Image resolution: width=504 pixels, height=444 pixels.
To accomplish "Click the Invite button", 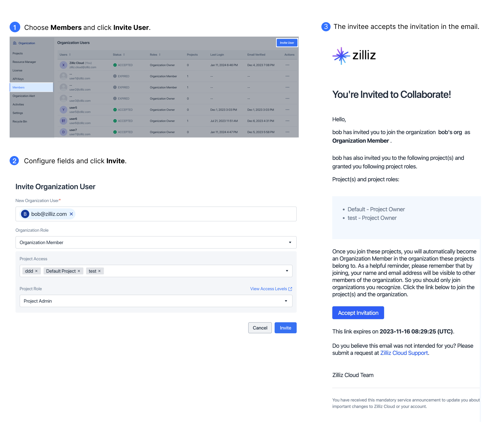I will 286,328.
